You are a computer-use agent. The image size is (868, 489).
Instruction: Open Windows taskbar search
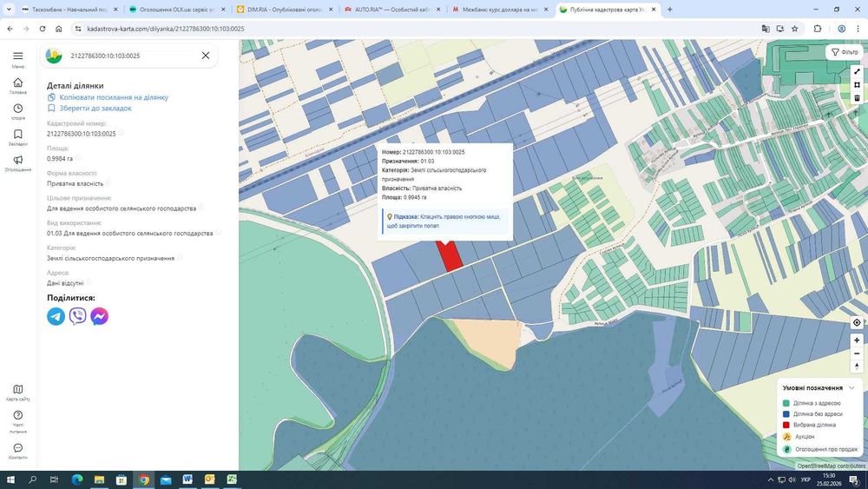coord(32,479)
